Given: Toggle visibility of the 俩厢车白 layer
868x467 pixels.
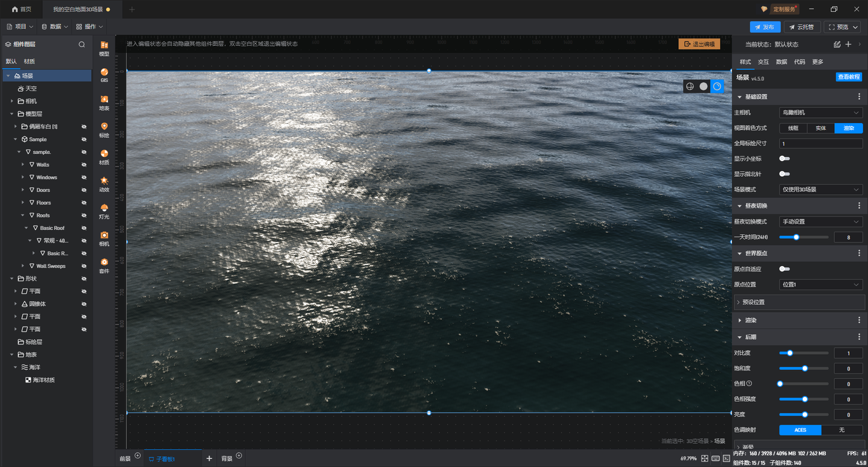Looking at the screenshot, I should point(84,127).
